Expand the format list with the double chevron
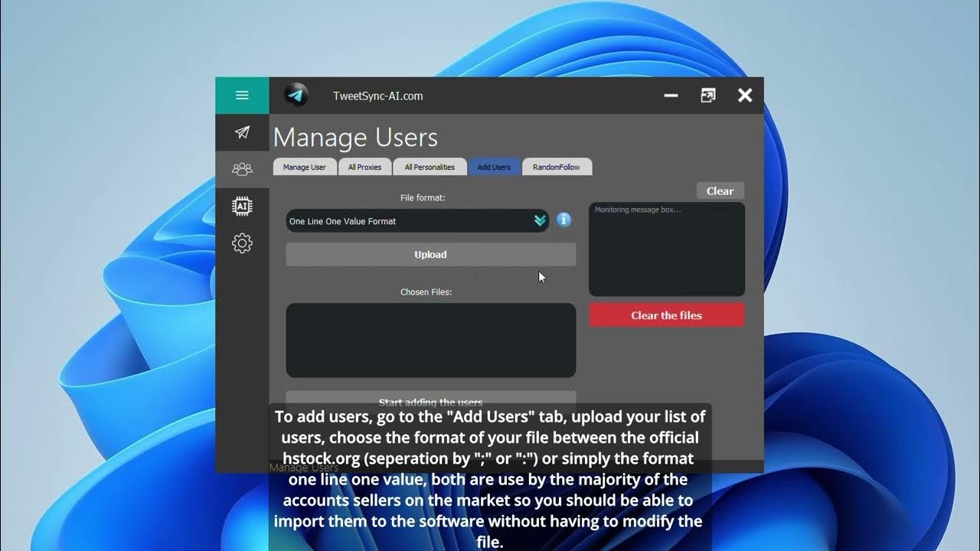The image size is (980, 551). click(x=539, y=220)
